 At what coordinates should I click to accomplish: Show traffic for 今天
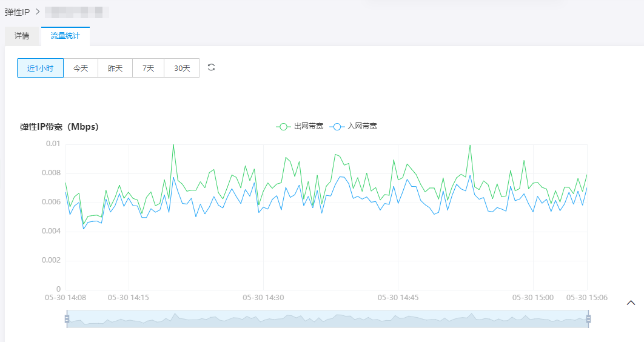81,68
